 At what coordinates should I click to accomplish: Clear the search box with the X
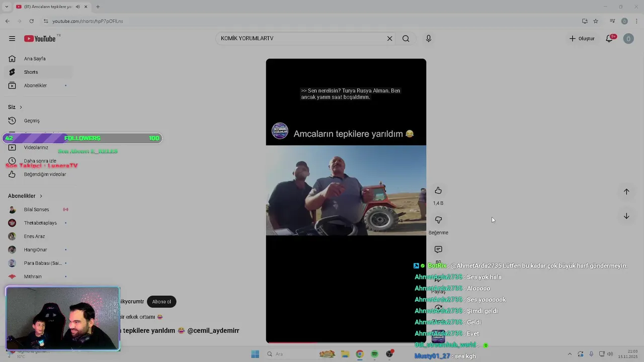click(x=389, y=39)
